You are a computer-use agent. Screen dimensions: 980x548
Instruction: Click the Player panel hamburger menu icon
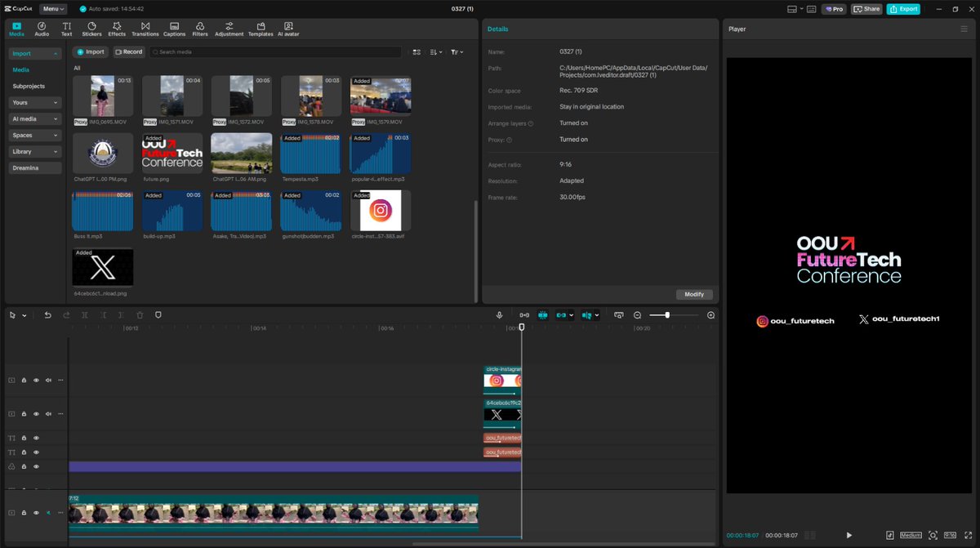click(964, 29)
